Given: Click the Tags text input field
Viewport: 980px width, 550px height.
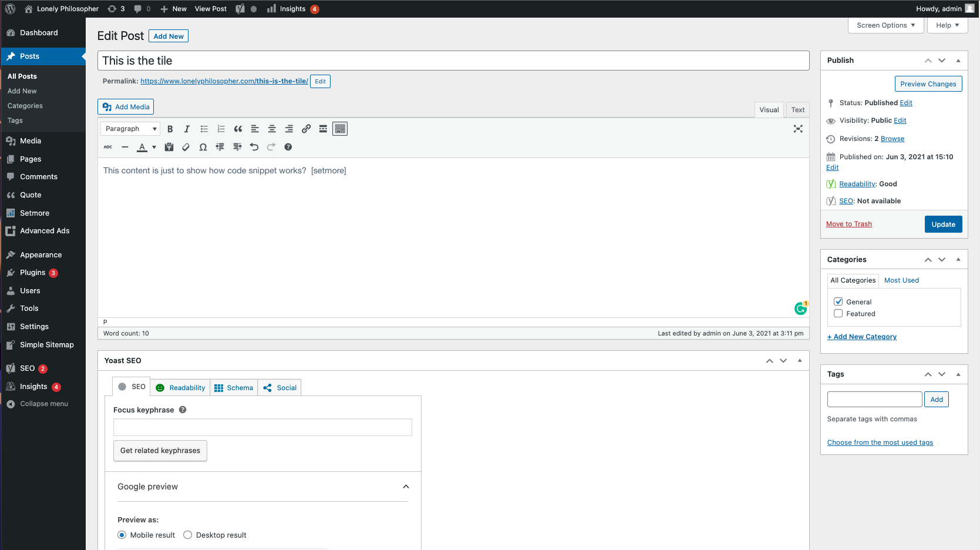Looking at the screenshot, I should tap(875, 400).
